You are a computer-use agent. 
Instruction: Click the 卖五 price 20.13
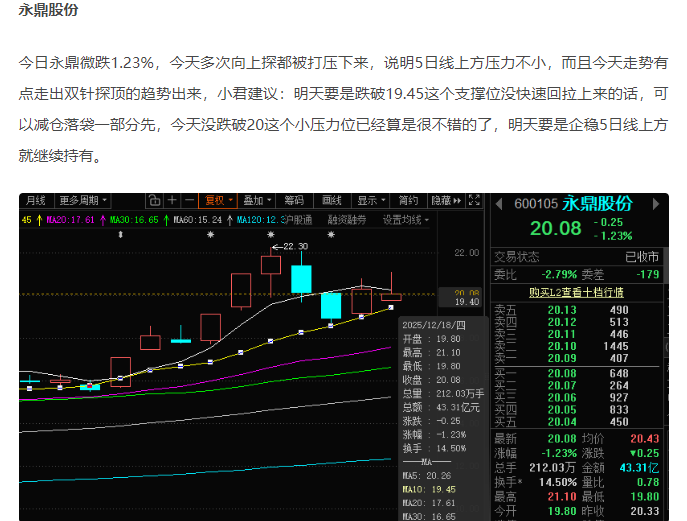[562, 310]
